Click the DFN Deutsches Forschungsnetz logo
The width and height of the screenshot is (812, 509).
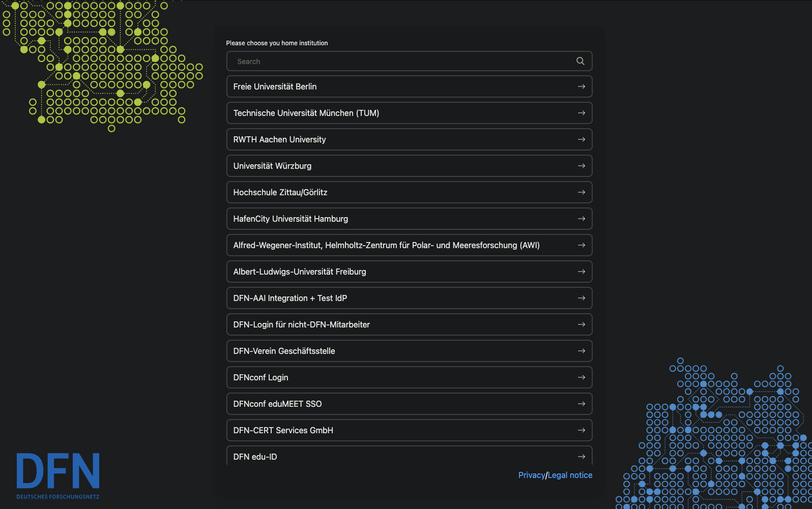[x=58, y=475]
